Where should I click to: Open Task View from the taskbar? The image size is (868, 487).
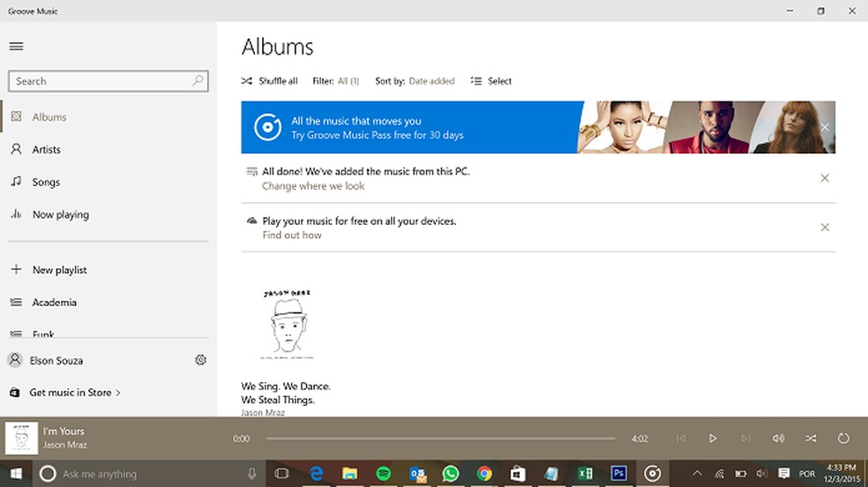click(x=281, y=474)
